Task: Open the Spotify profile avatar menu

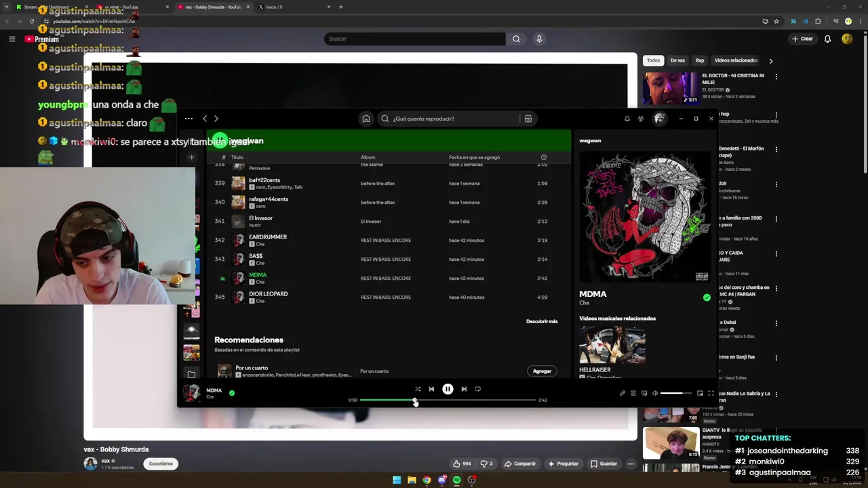Action: pyautogui.click(x=660, y=119)
